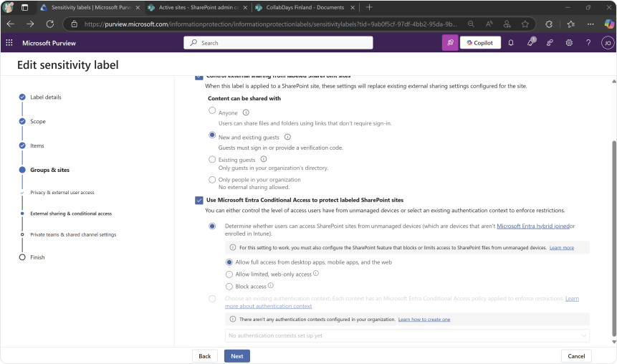The image size is (617, 364).
Task: Show info icon next to Existing guests
Action: pyautogui.click(x=264, y=159)
